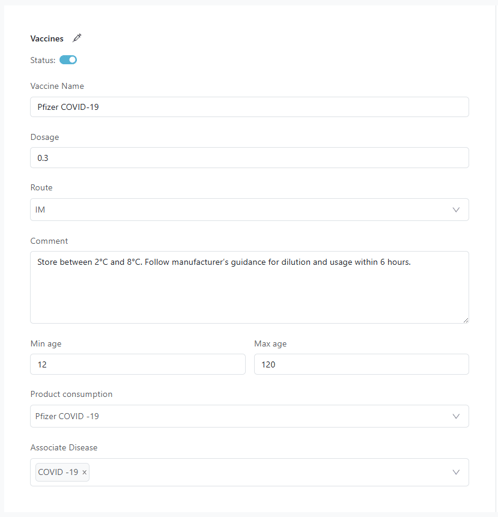
Task: Click the Associate Disease label
Action: [64, 447]
